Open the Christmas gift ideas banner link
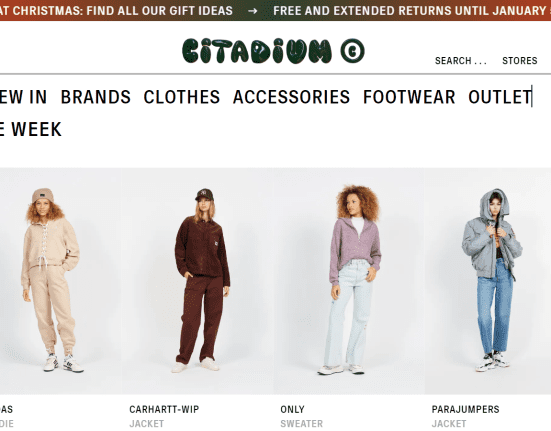Image resolution: width=551 pixels, height=431 pixels. coord(116,11)
